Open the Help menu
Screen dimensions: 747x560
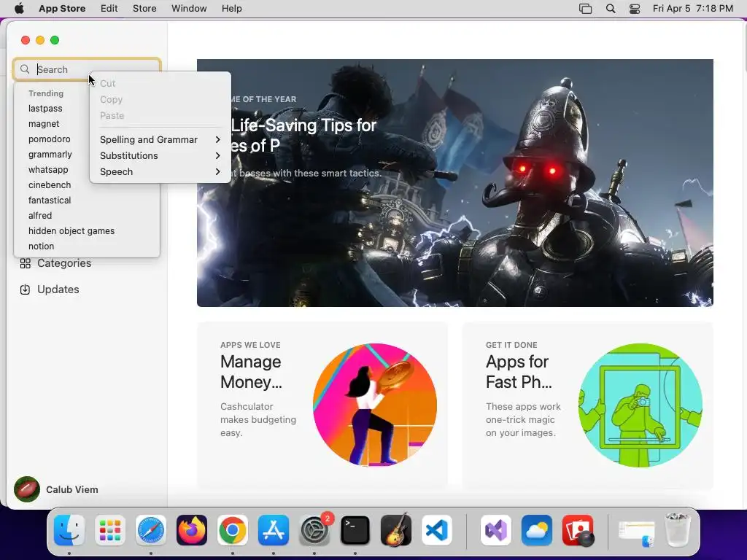(x=231, y=9)
